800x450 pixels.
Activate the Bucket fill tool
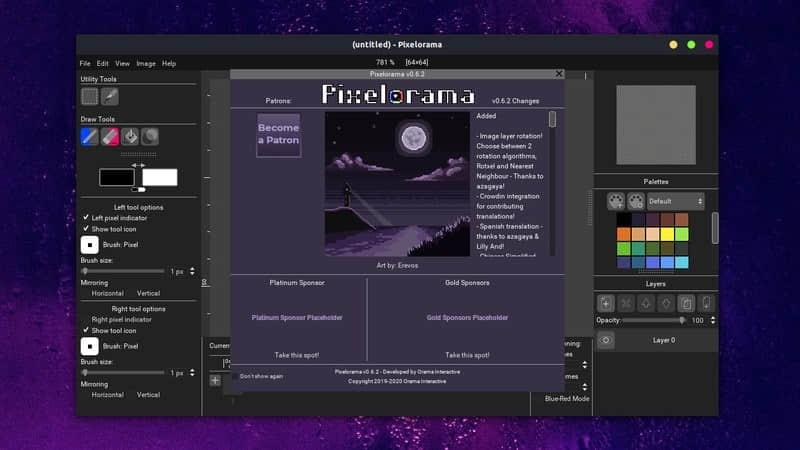pyautogui.click(x=130, y=136)
